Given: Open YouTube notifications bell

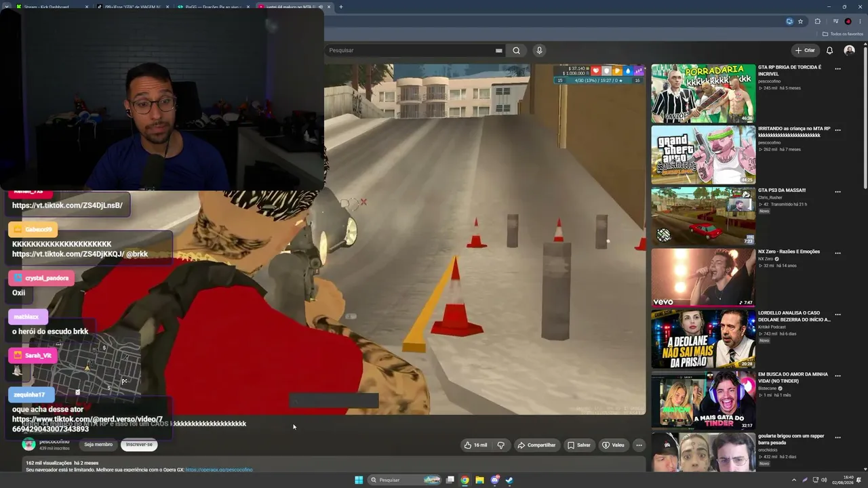Looking at the screenshot, I should point(829,50).
